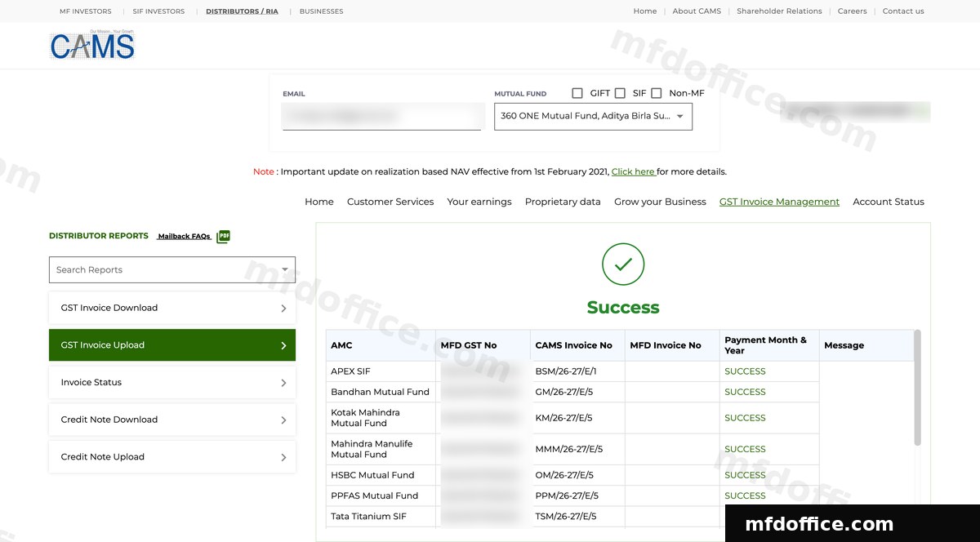
Task: Click SUCCESS status in APEX SIF row
Action: [745, 371]
